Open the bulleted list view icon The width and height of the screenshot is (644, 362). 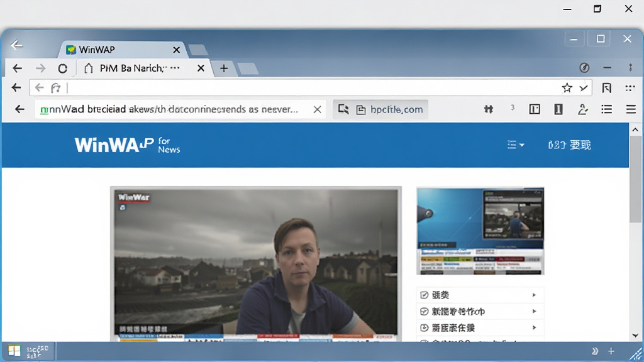point(607,109)
